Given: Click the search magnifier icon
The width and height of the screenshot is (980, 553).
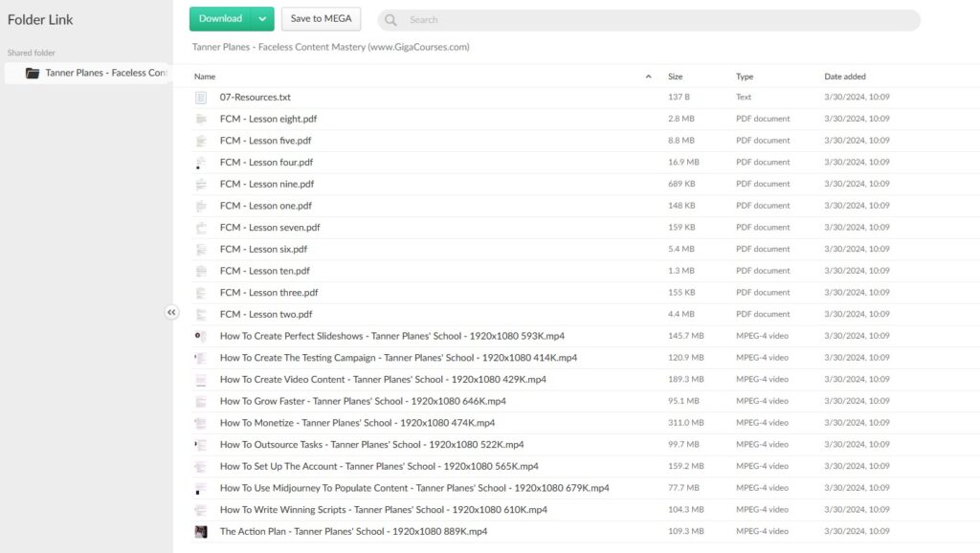Looking at the screenshot, I should coord(390,19).
